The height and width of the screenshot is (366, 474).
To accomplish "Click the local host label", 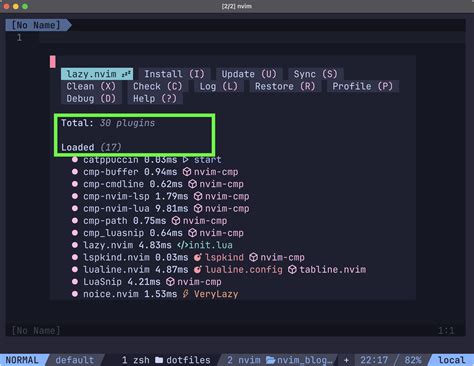I will click(x=451, y=360).
